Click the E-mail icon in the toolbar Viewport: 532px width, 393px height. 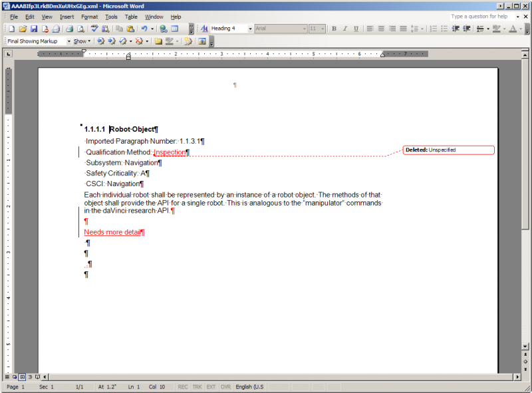coord(56,29)
